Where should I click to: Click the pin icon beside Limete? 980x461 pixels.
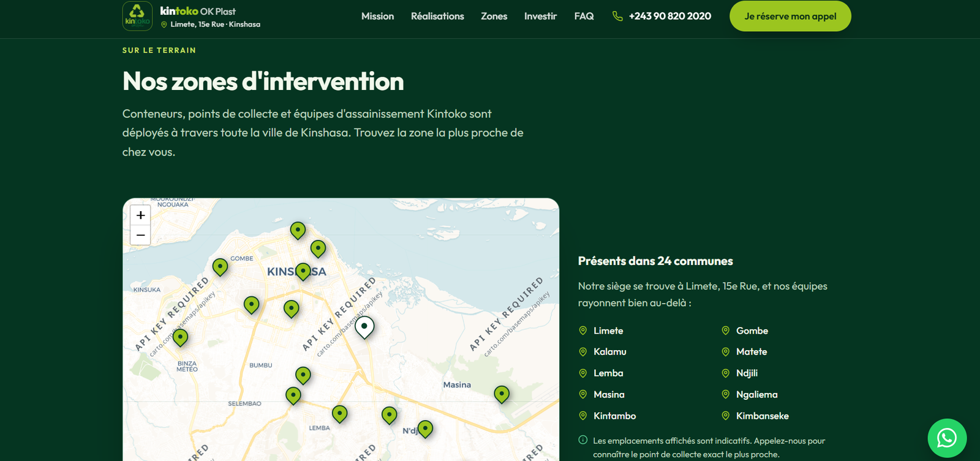coord(583,331)
